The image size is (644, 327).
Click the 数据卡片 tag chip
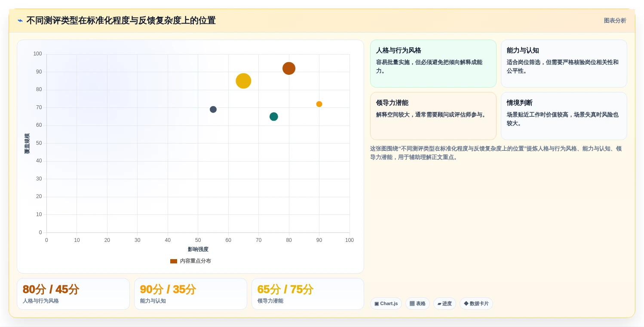click(476, 304)
